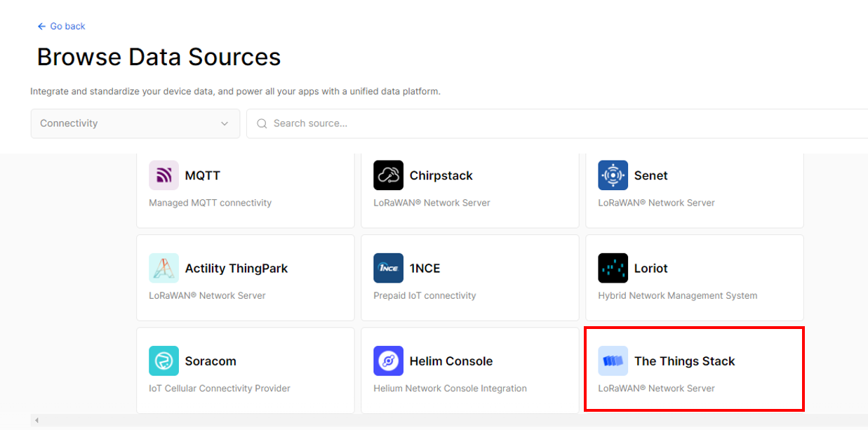
Task: Open The Things Stack source title
Action: pos(685,361)
